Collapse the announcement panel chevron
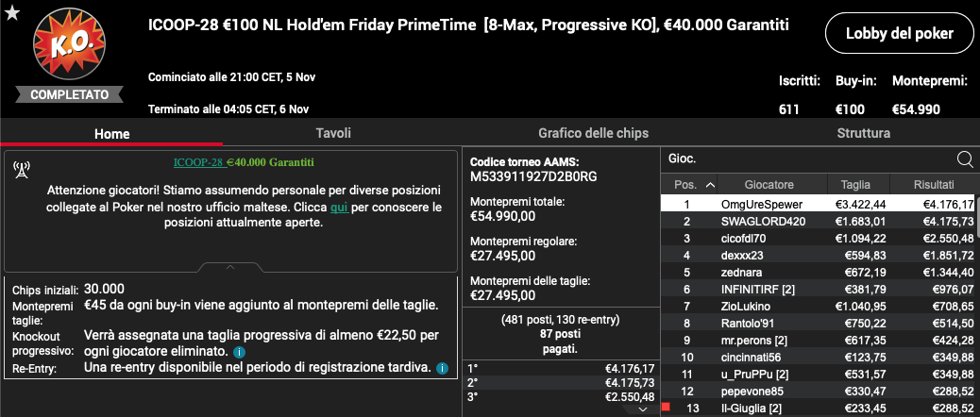 [230, 267]
